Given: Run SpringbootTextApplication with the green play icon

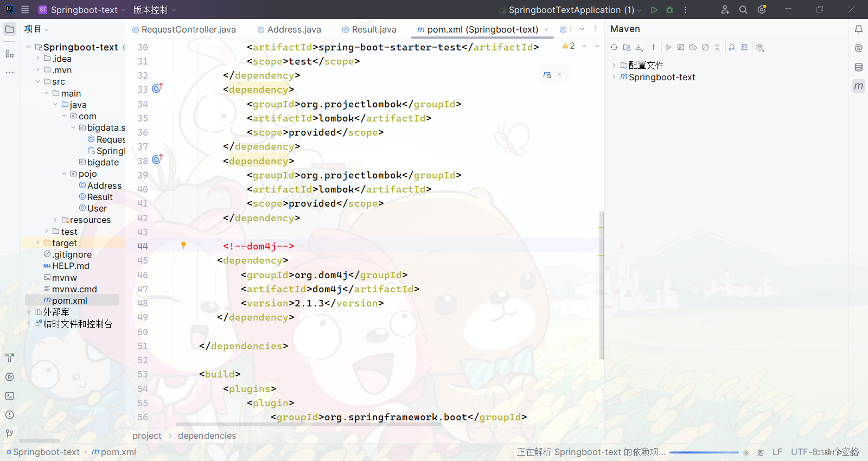Looking at the screenshot, I should click(x=654, y=10).
